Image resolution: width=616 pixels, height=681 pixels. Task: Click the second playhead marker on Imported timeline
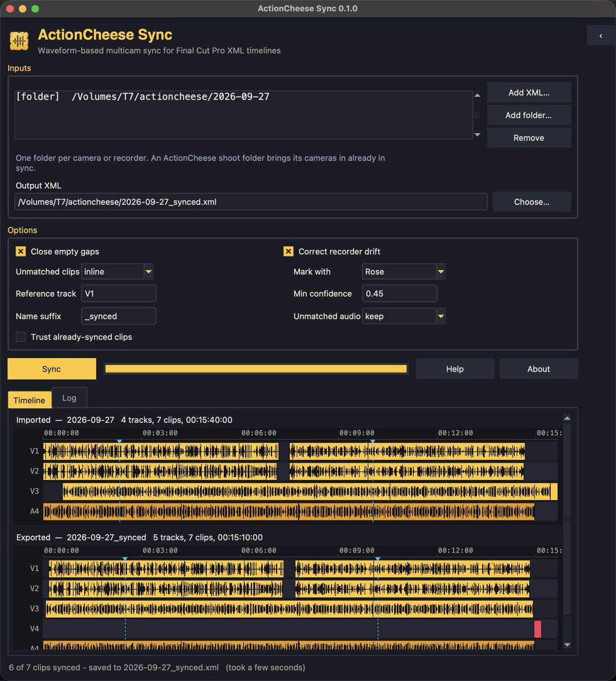pyautogui.click(x=373, y=441)
